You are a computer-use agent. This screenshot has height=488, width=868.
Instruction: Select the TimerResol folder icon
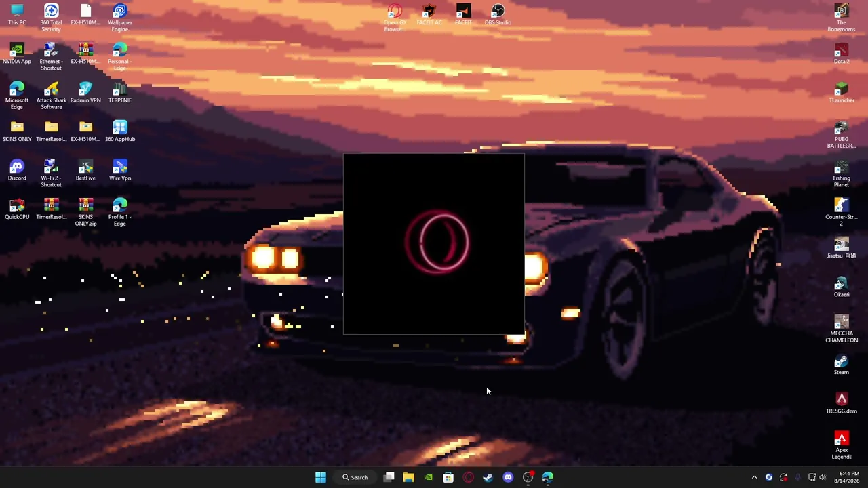coord(51,131)
